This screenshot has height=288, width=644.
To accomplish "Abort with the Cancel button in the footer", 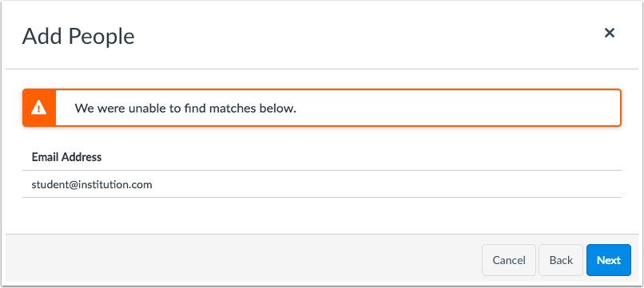I will point(508,260).
